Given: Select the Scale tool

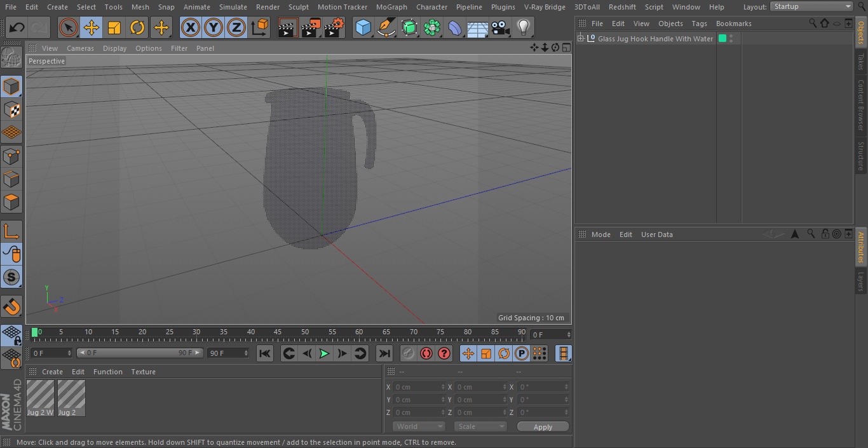Looking at the screenshot, I should tap(114, 27).
